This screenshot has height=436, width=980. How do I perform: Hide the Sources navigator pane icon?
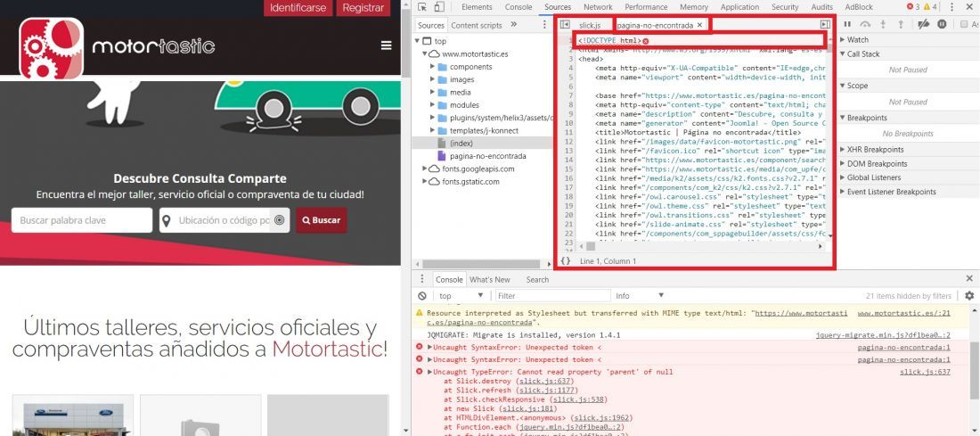(565, 24)
